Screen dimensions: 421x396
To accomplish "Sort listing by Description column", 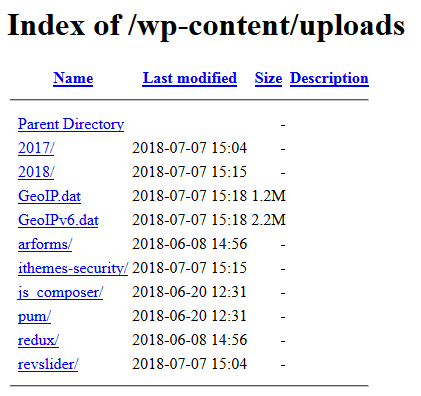I will pyautogui.click(x=329, y=79).
